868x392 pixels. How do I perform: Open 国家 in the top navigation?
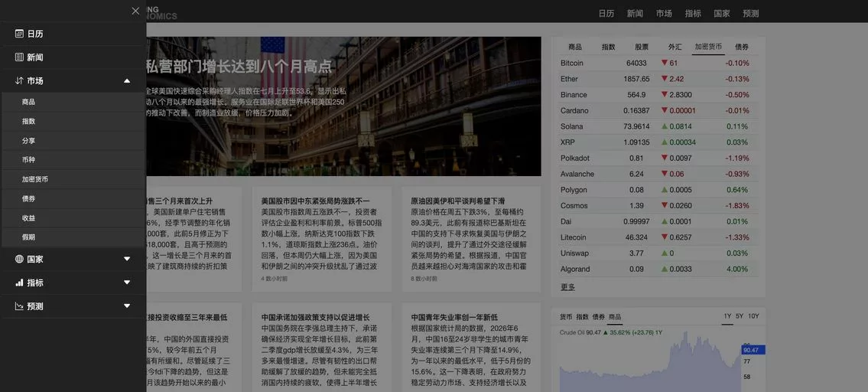tap(722, 13)
